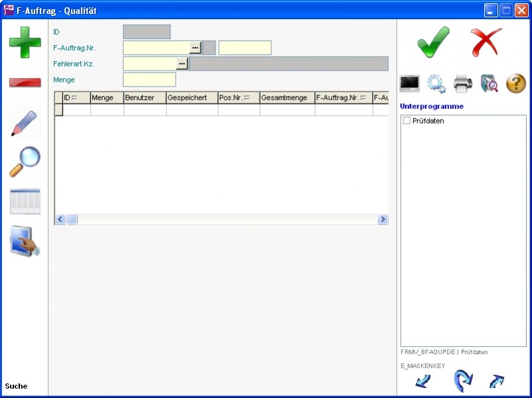
Task: Open settings with the gears icon
Action: click(436, 84)
